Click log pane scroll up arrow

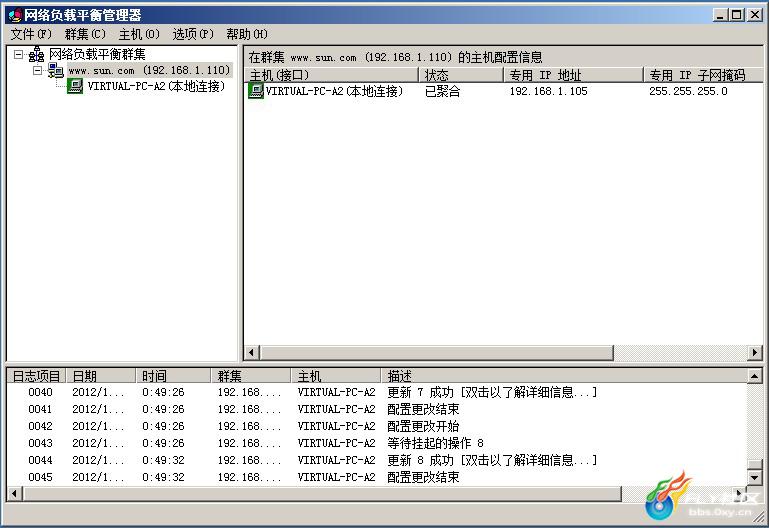point(755,377)
